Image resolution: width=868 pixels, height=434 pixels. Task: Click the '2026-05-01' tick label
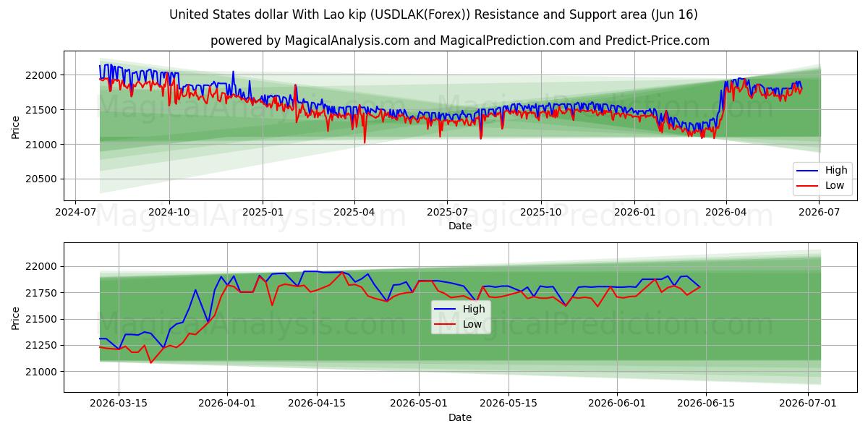419,404
